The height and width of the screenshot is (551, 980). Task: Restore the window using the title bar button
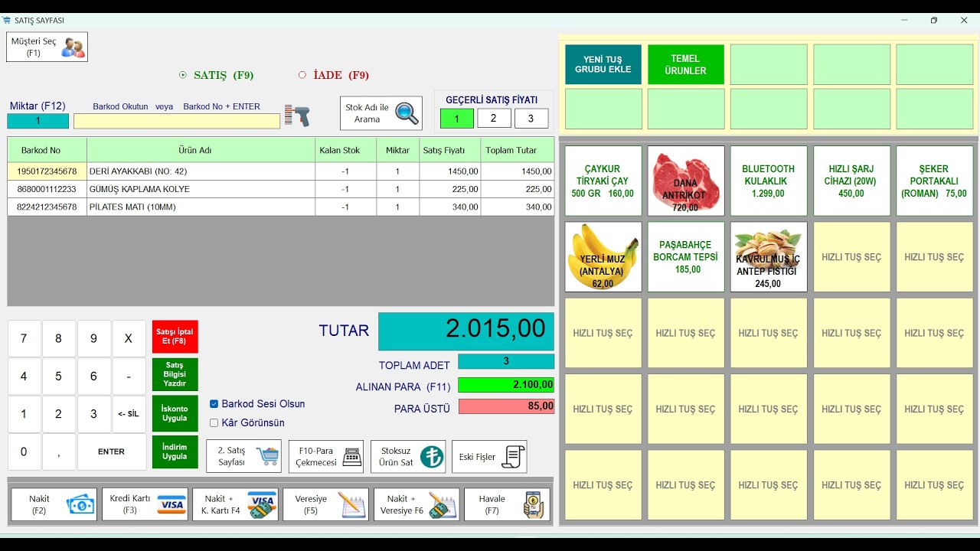coord(933,21)
